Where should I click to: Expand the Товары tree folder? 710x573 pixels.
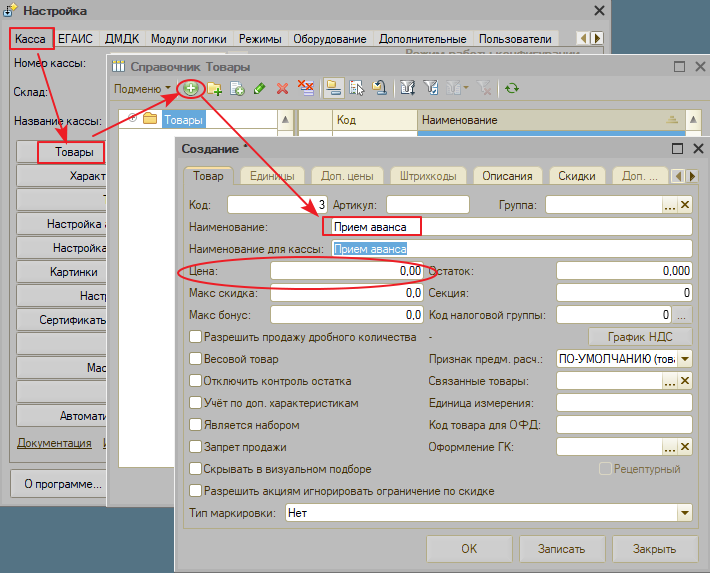click(x=132, y=120)
